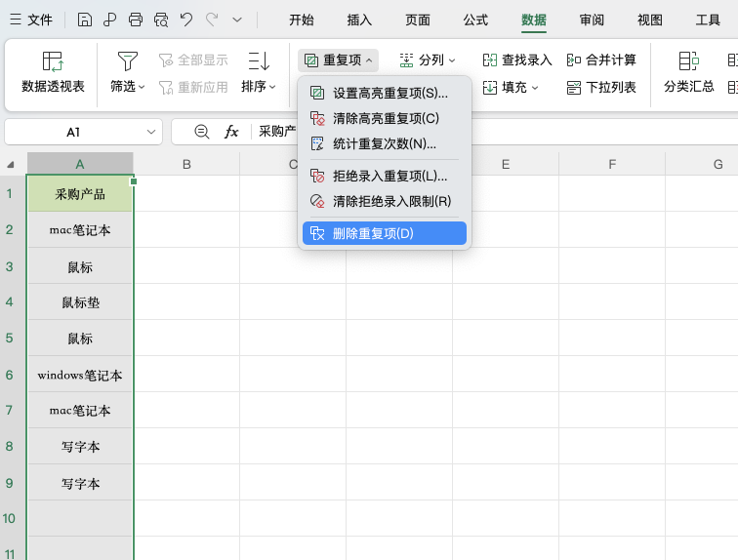Click cell A8 containing 写字本

[x=80, y=446]
